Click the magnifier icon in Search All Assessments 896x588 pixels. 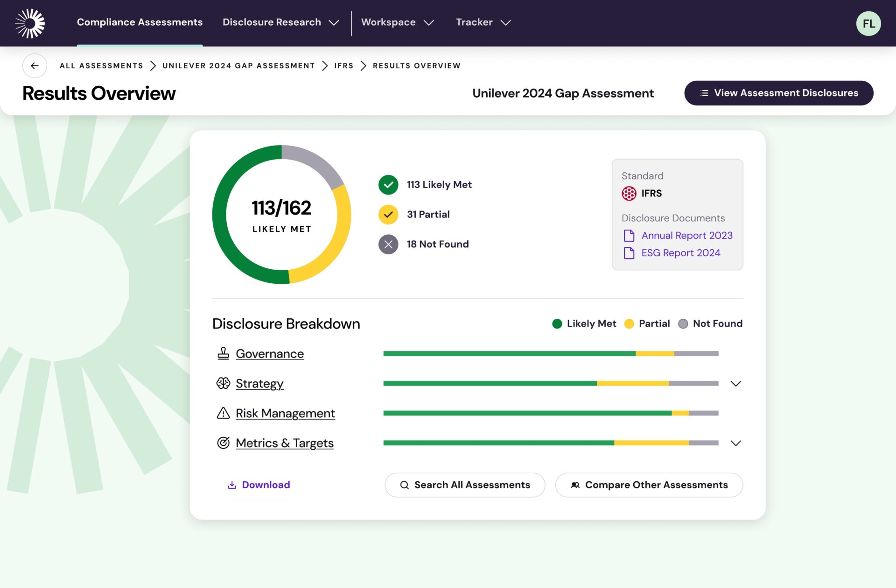pos(405,485)
